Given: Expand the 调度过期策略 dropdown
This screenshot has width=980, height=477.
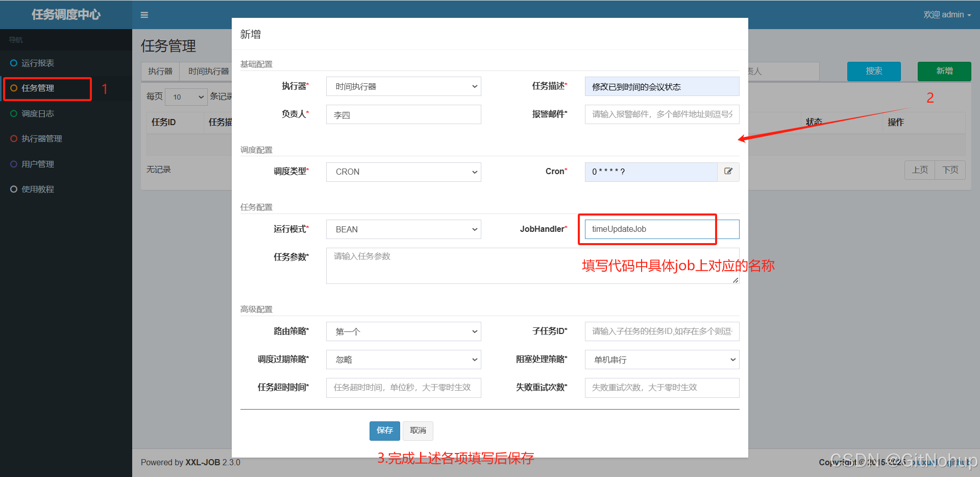Looking at the screenshot, I should tap(403, 360).
